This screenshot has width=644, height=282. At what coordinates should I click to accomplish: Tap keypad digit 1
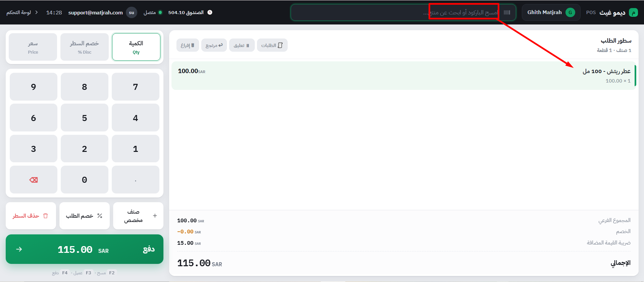coord(136,149)
